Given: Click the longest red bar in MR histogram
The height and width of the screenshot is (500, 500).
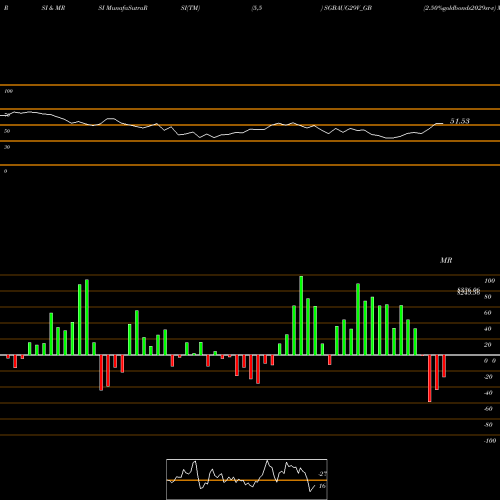Looking at the screenshot, I should (x=430, y=378).
